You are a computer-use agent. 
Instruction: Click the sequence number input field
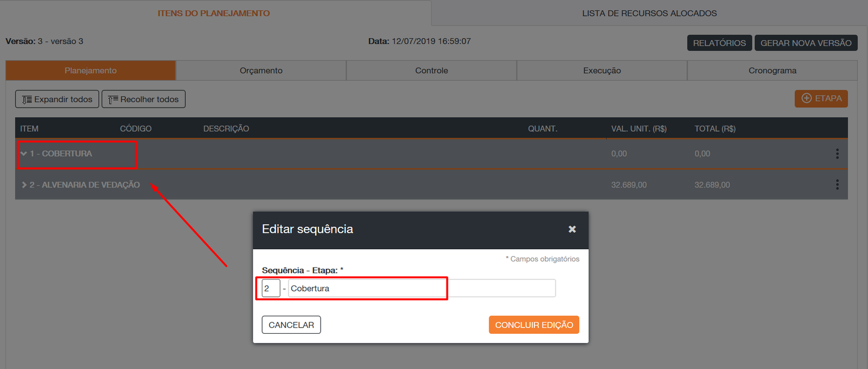coord(271,288)
